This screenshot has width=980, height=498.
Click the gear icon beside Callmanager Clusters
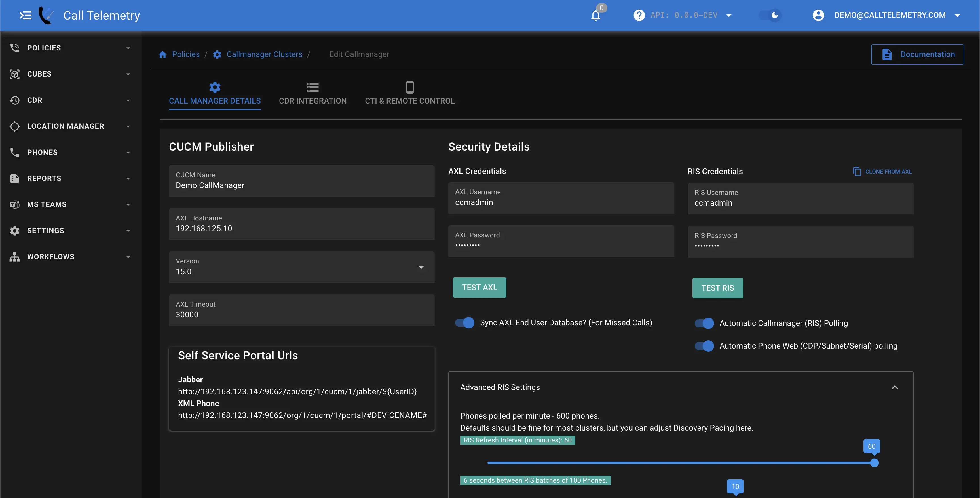point(217,54)
